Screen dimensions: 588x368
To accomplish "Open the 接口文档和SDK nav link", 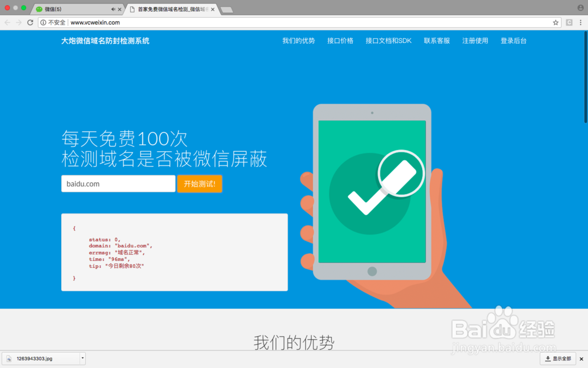I will coord(389,41).
